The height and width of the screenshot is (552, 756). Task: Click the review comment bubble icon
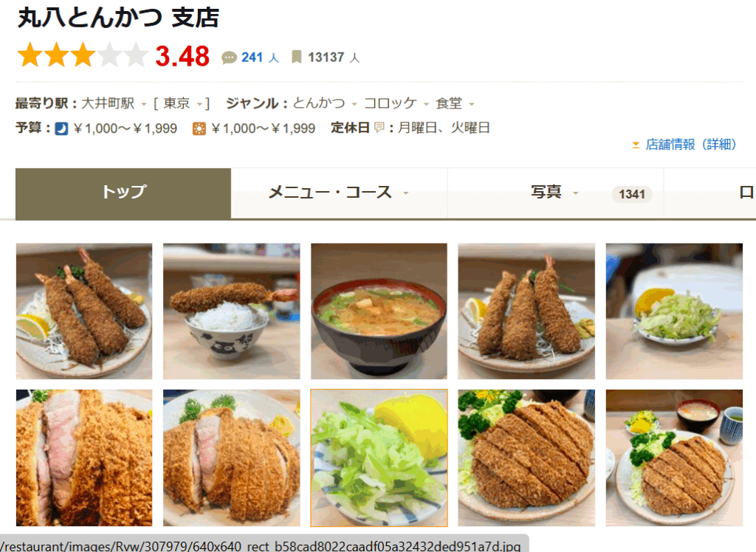click(x=229, y=58)
